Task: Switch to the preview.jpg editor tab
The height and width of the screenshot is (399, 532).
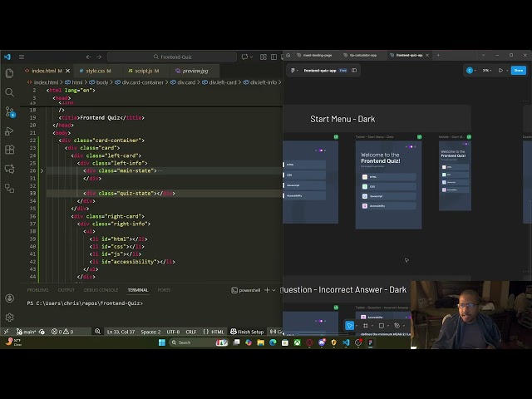Action: point(195,71)
